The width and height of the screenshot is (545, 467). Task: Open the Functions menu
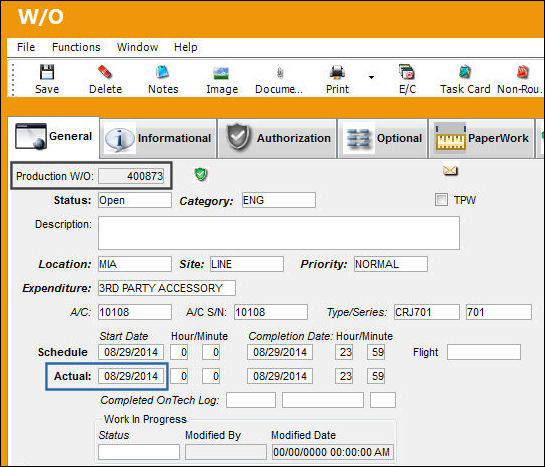[x=76, y=47]
